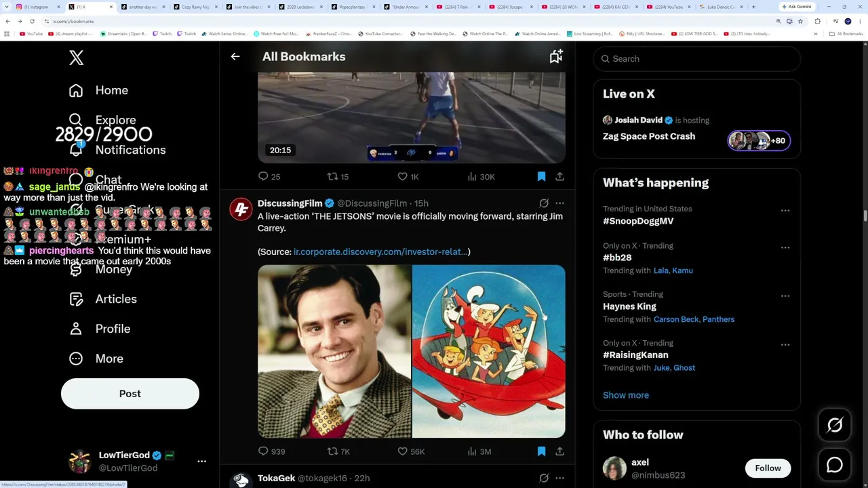Viewport: 868px width, 488px height.
Task: Reload the current page
Action: click(x=32, y=21)
